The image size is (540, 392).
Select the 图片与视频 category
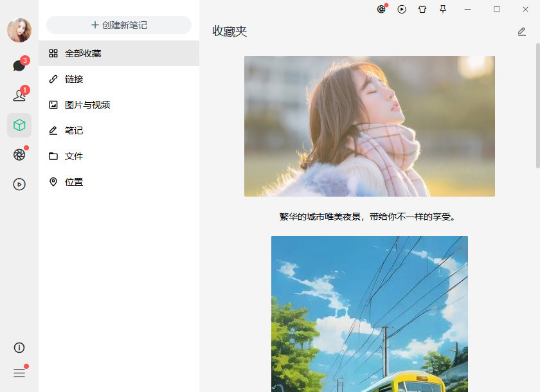119,105
